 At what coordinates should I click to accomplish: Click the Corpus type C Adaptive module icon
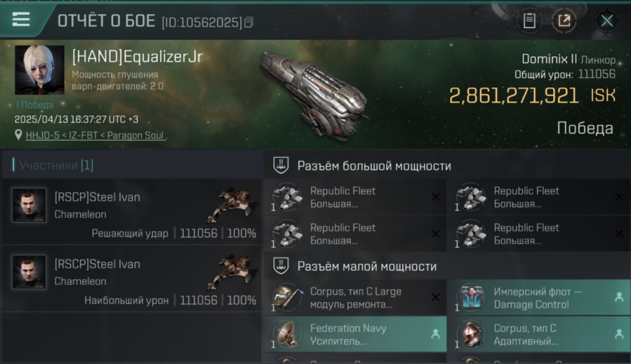coord(471,334)
